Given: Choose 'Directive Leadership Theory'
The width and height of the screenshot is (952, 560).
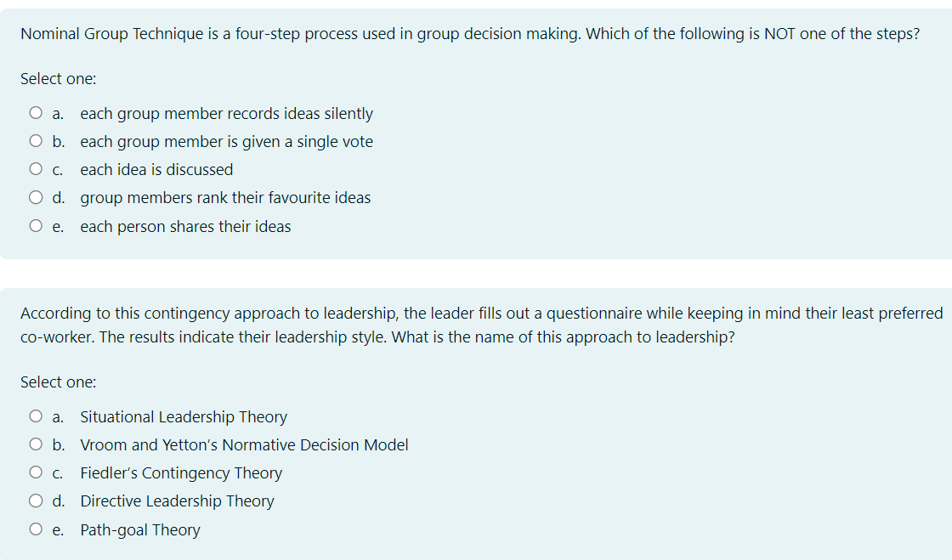Looking at the screenshot, I should tap(36, 500).
